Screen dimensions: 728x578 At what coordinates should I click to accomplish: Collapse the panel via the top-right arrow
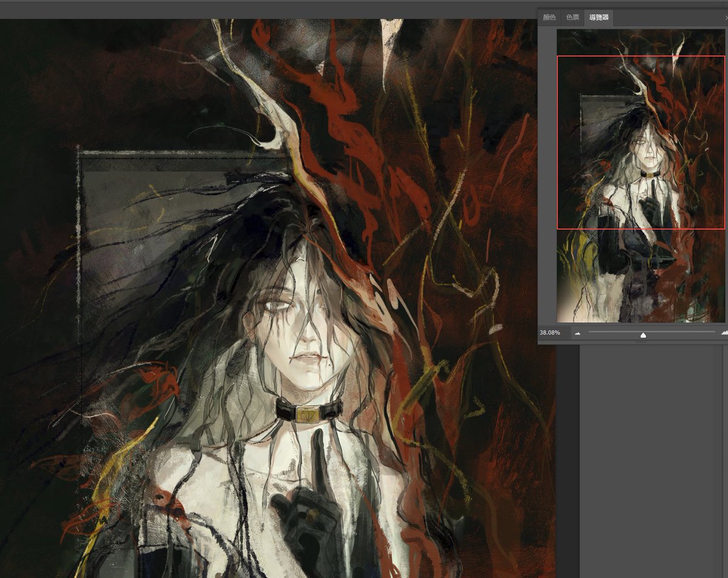726,18
